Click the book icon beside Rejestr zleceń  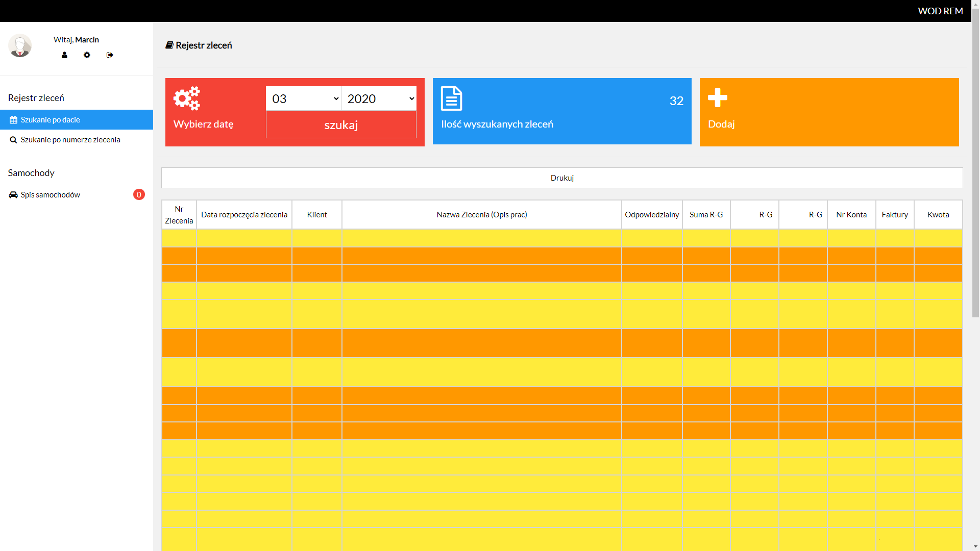click(x=169, y=45)
